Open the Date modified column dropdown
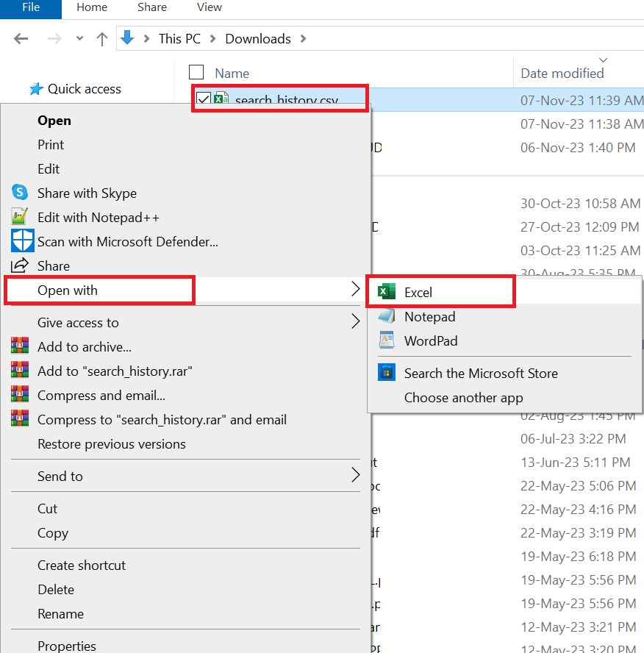644x653 pixels. click(604, 60)
